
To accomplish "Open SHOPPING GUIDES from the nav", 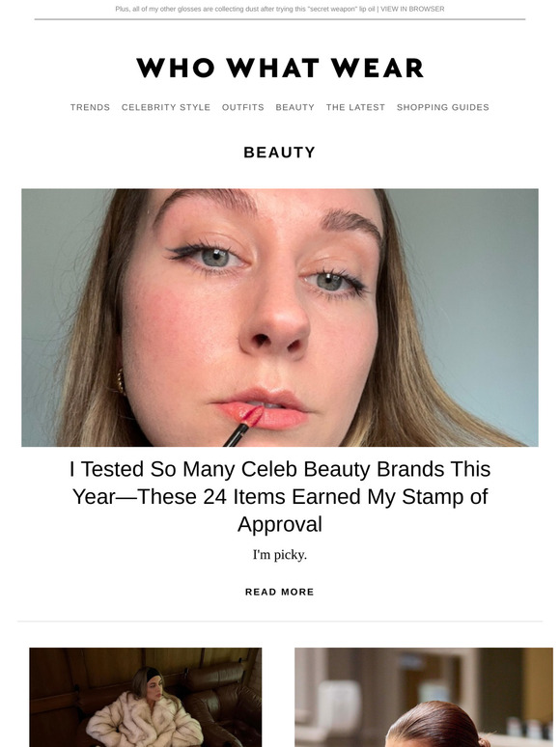I will (x=443, y=107).
